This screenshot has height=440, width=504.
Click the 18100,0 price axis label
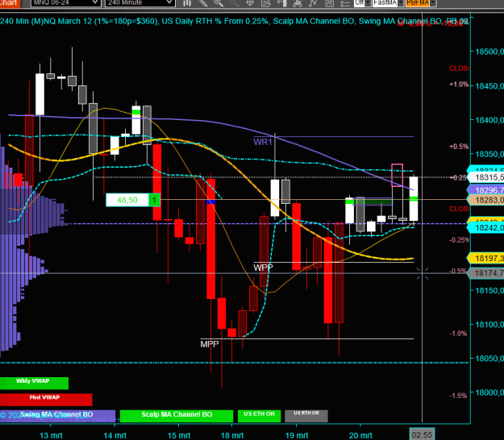pos(489,325)
